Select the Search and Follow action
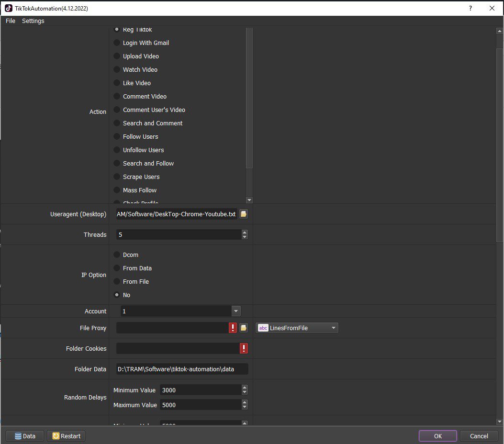Image resolution: width=504 pixels, height=444 pixels. [144, 163]
